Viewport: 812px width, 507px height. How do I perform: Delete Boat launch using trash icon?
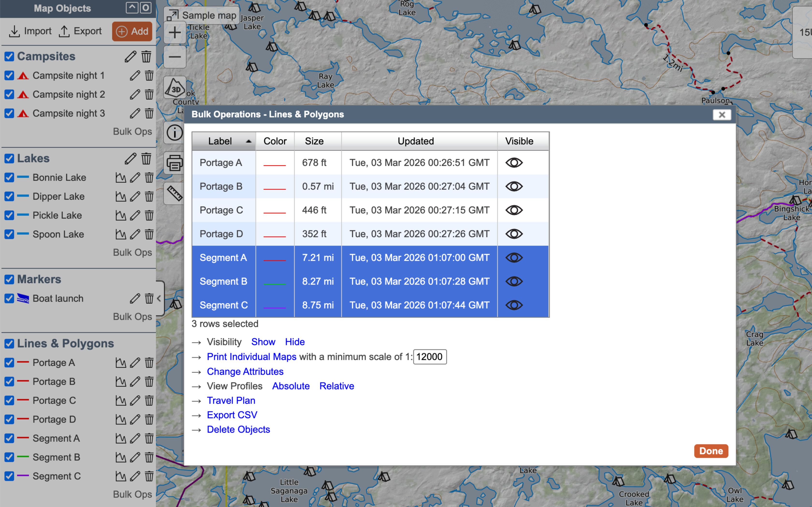149,298
